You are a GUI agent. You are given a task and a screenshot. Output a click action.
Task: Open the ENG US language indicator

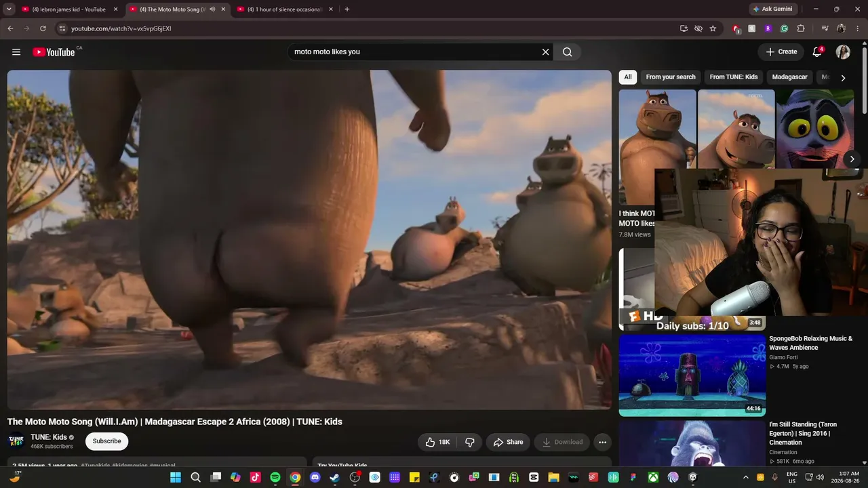(x=791, y=477)
